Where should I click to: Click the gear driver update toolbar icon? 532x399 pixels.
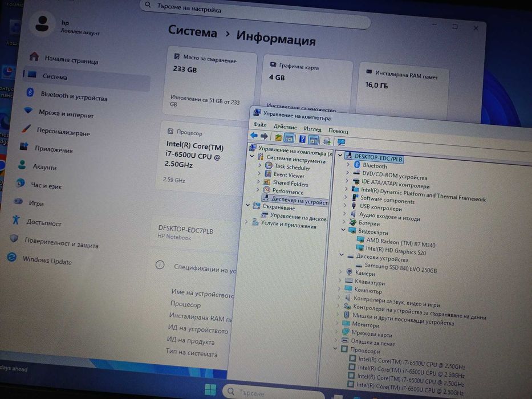tap(327, 141)
